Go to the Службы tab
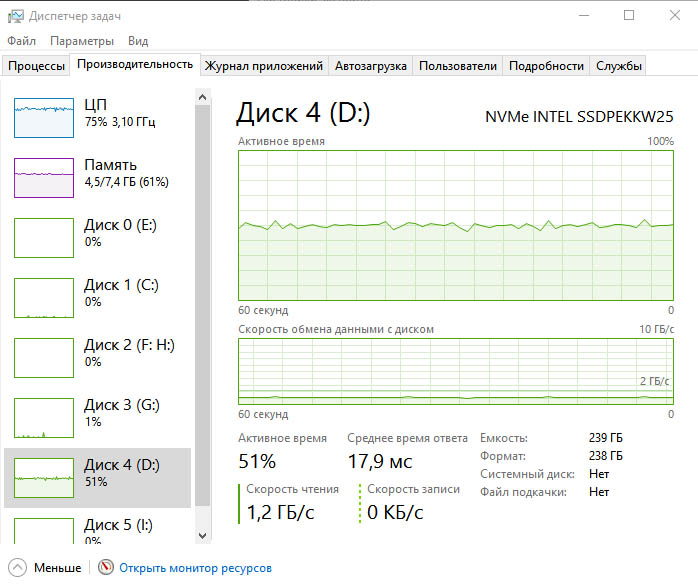 click(x=619, y=66)
